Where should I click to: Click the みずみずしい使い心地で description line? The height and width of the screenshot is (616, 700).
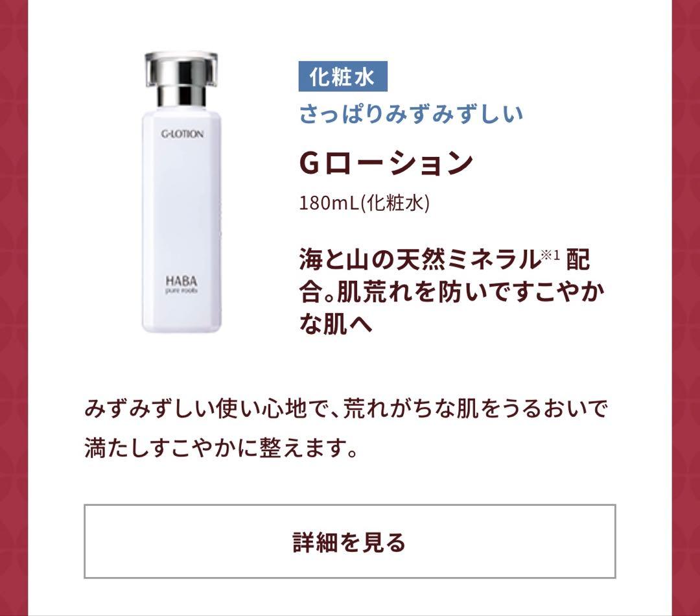(x=346, y=409)
